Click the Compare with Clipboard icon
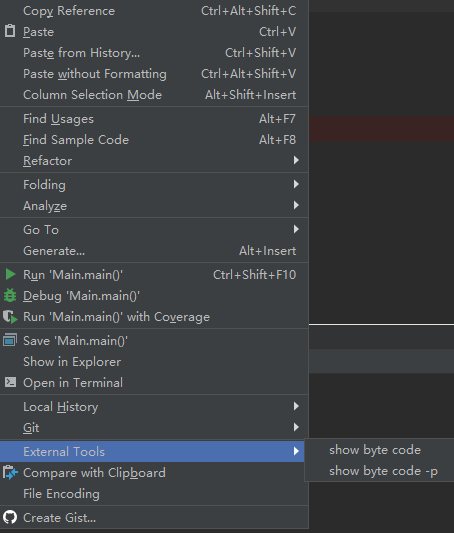This screenshot has width=454, height=533. [10, 472]
